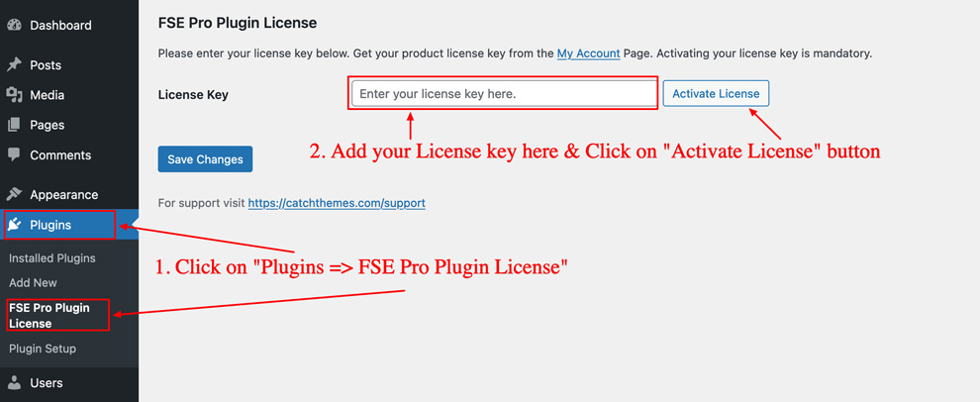Click the Users text label in sidebar
Viewport: 980px width, 402px height.
point(46,383)
